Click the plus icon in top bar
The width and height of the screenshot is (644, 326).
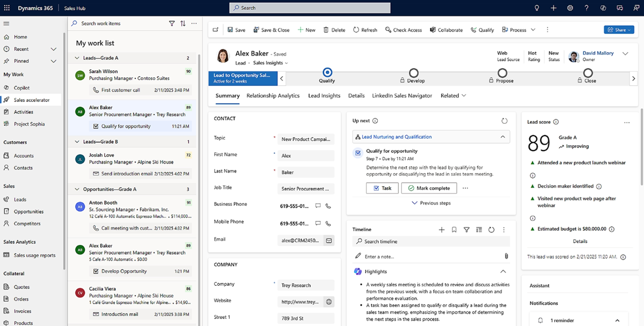(553, 8)
